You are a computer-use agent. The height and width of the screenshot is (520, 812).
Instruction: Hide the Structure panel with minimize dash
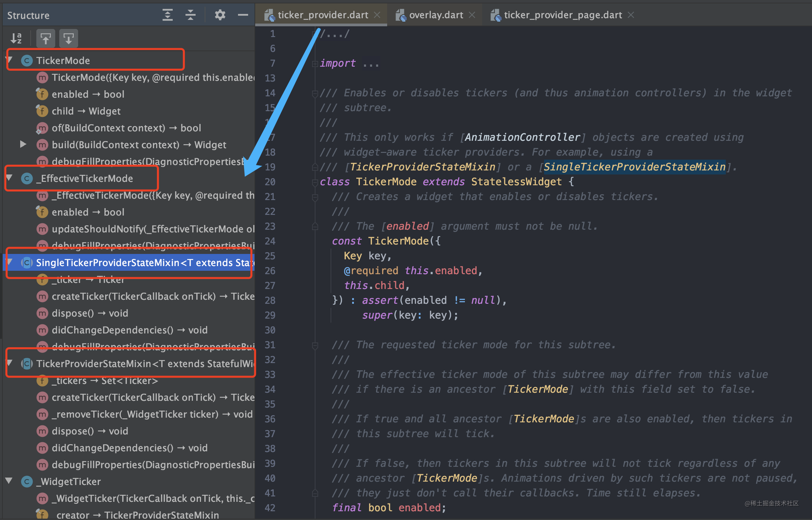click(243, 15)
